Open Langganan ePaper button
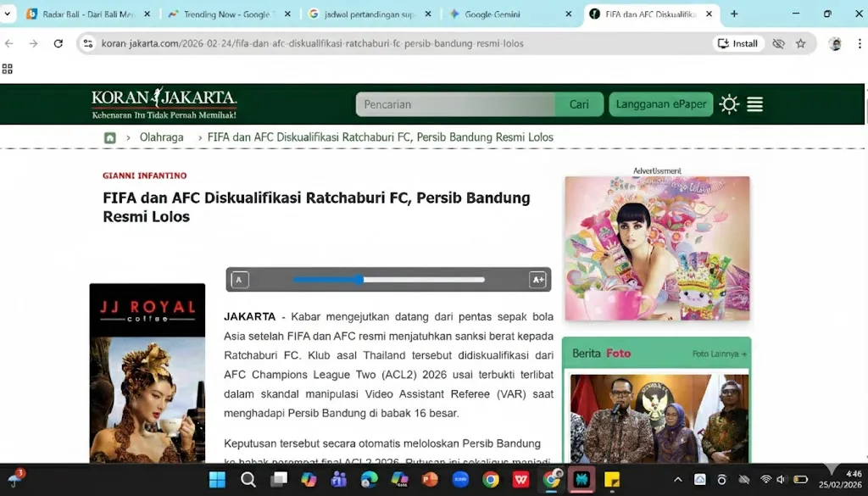This screenshot has width=868, height=496. point(661,104)
